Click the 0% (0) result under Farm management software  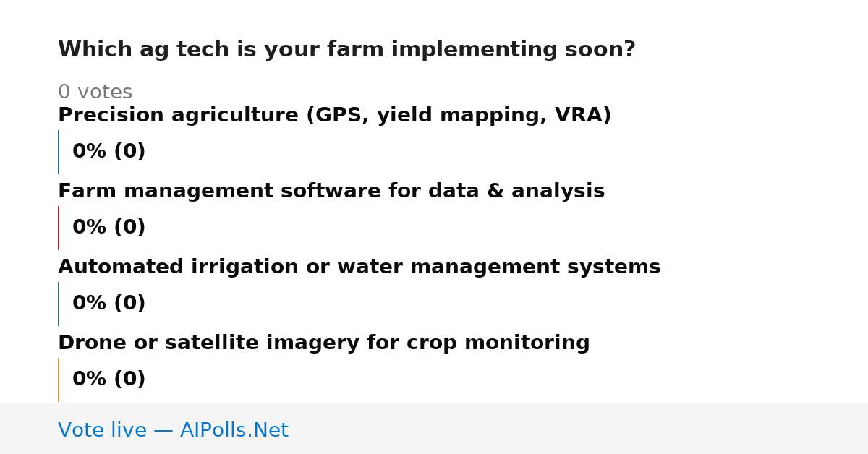tap(109, 228)
